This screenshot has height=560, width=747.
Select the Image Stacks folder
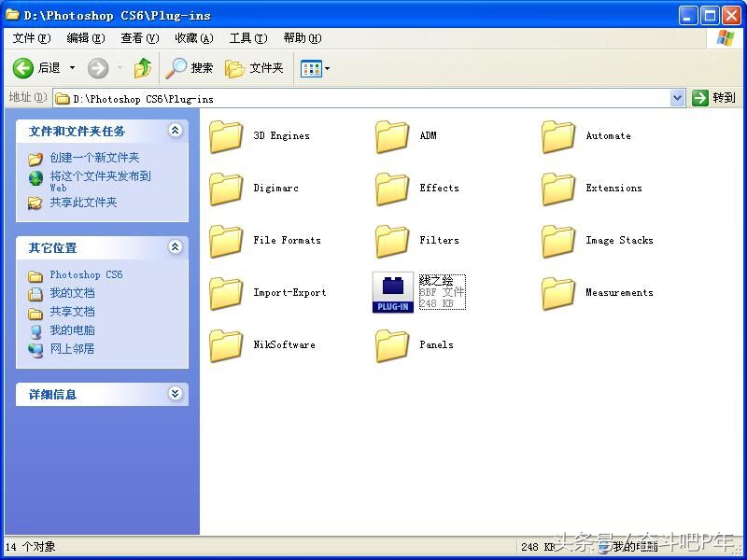point(559,241)
